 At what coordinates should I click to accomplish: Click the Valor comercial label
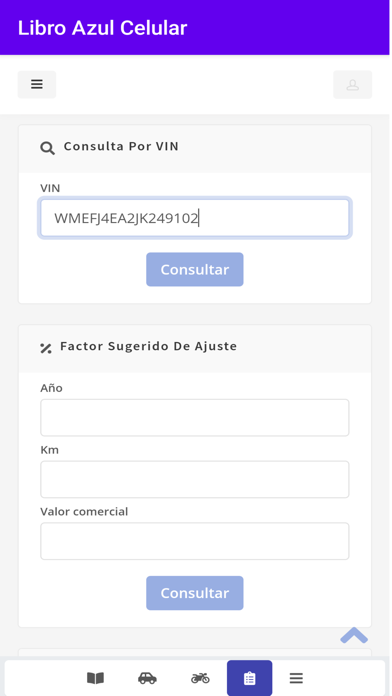click(84, 511)
